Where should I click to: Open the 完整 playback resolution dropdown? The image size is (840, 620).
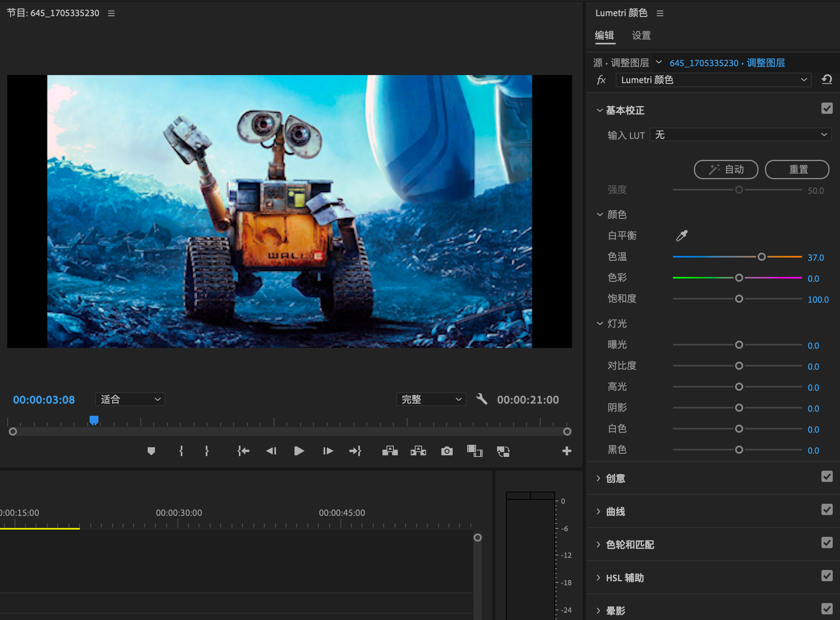(x=431, y=399)
